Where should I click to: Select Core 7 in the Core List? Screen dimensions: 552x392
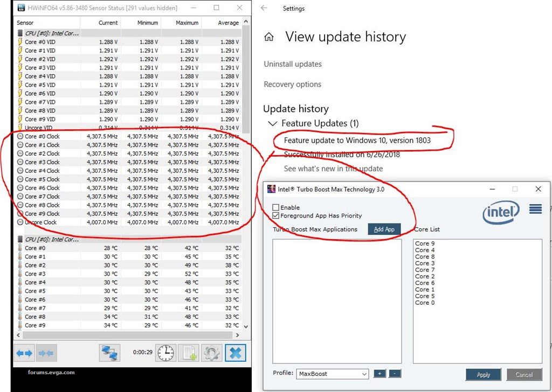(x=425, y=270)
